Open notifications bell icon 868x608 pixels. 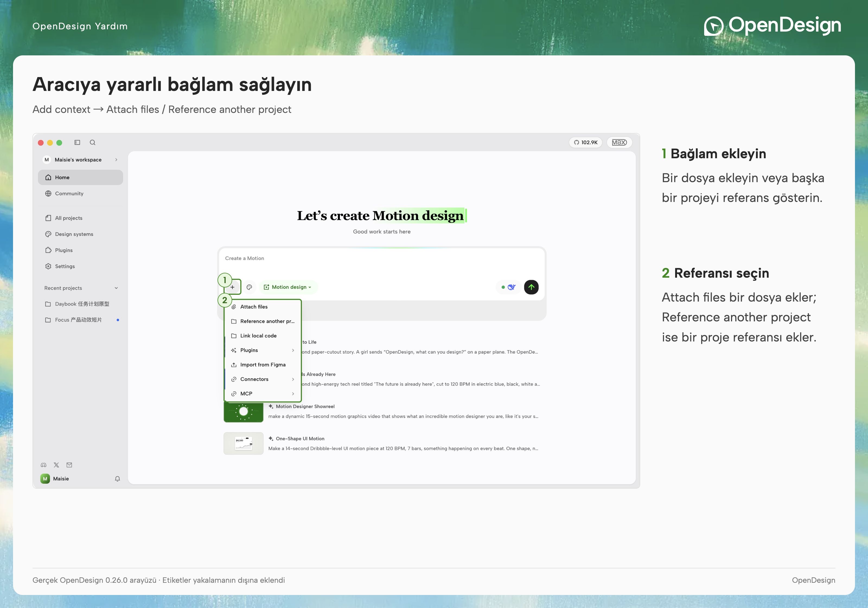(117, 479)
